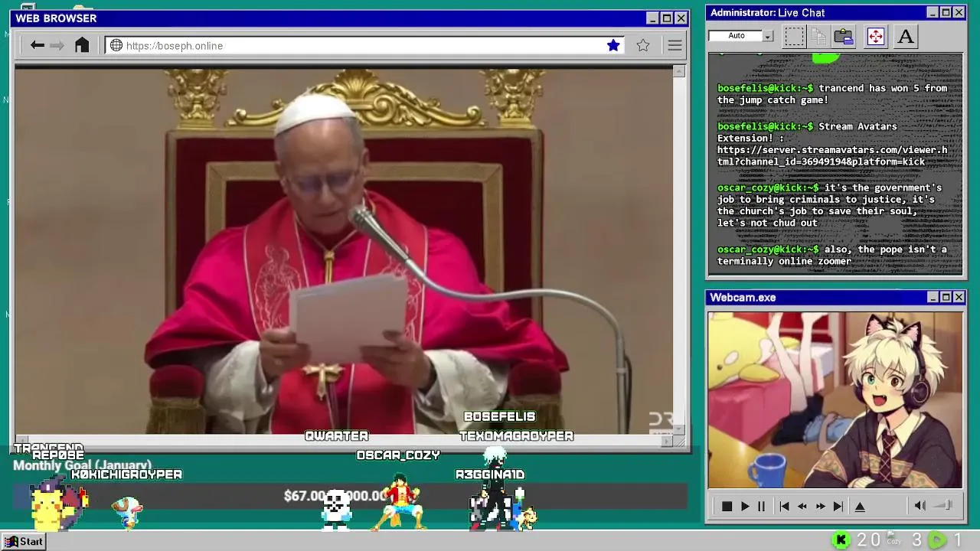Click the $67.00 goal progress bar

(350, 496)
